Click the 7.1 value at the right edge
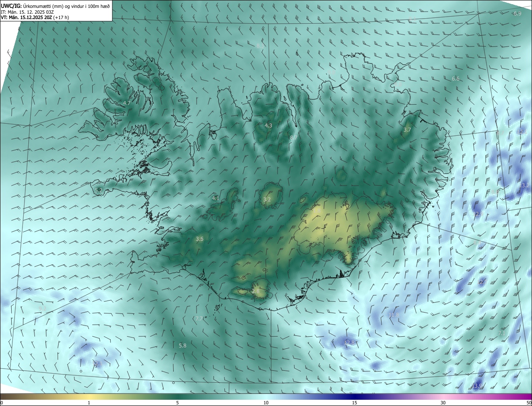The width and height of the screenshot is (532, 406). [501, 333]
